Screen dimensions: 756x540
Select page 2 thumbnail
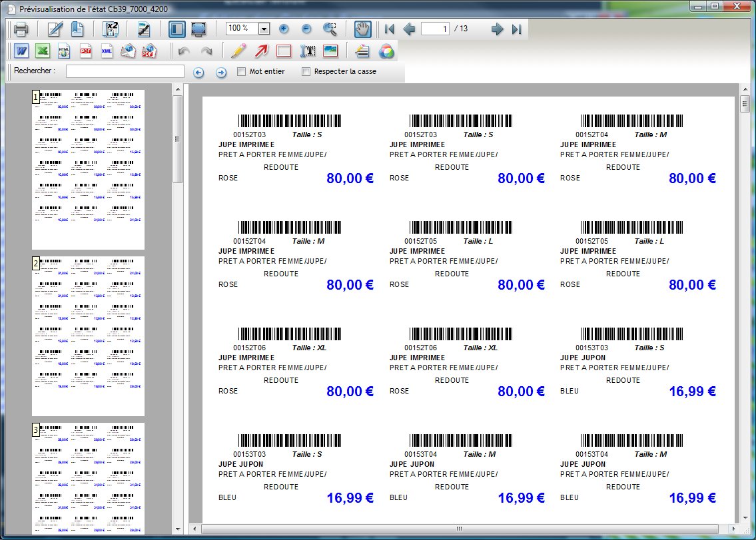pyautogui.click(x=88, y=336)
